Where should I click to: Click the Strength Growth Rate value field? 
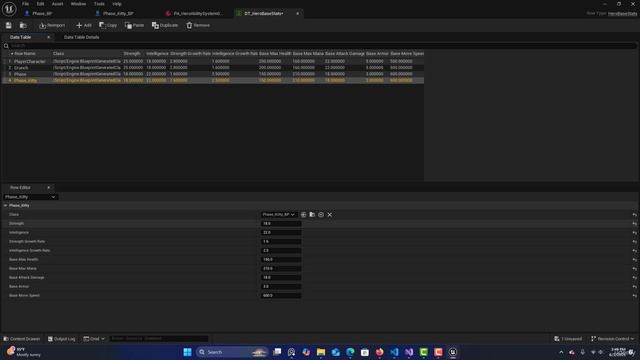(281, 242)
